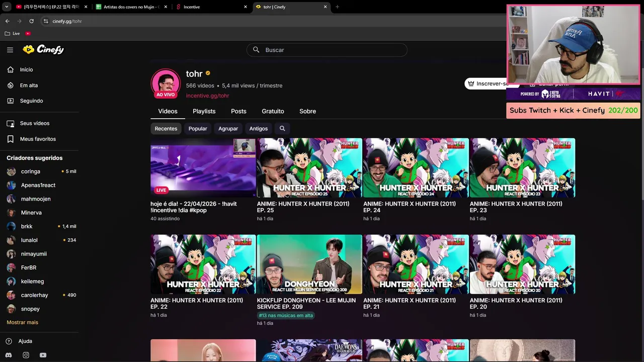Click brkk's avatar in suggested creators
Screen dimensions: 644x362
[11, 226]
